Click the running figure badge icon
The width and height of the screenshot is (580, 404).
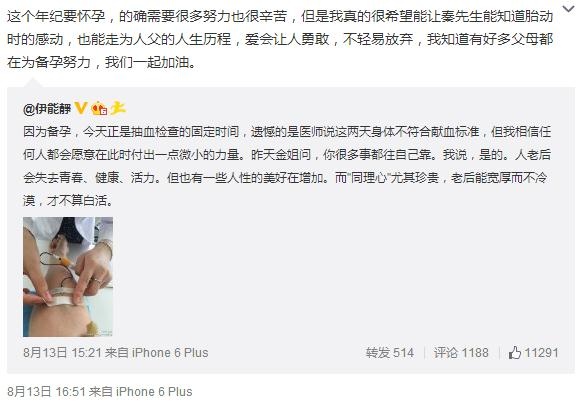(118, 108)
